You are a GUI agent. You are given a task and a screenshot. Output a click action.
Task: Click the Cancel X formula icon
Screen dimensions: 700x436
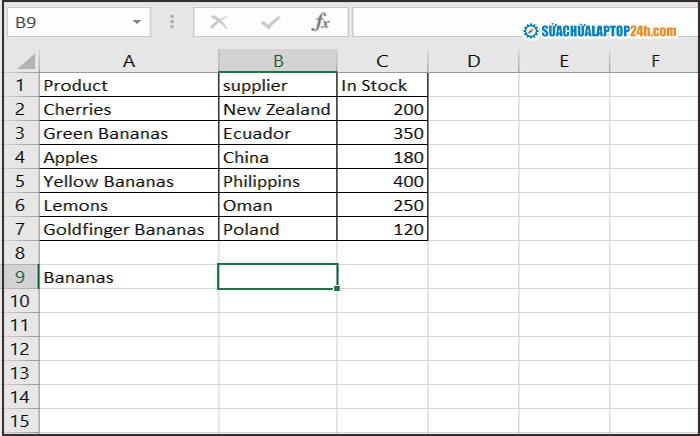(219, 22)
